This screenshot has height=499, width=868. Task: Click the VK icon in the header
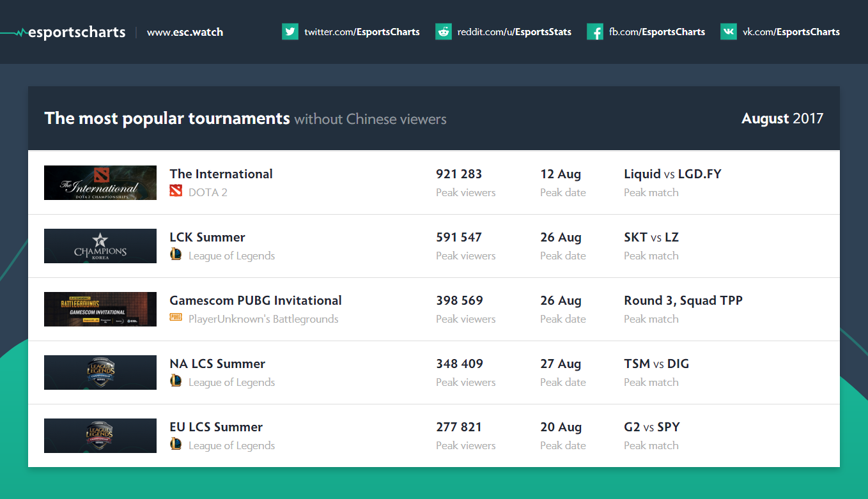729,31
